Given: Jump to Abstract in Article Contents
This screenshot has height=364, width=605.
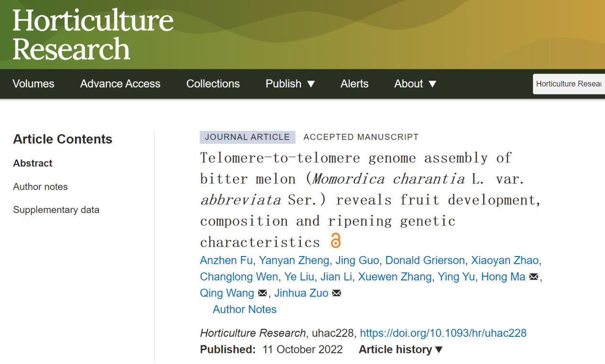Looking at the screenshot, I should tap(33, 163).
